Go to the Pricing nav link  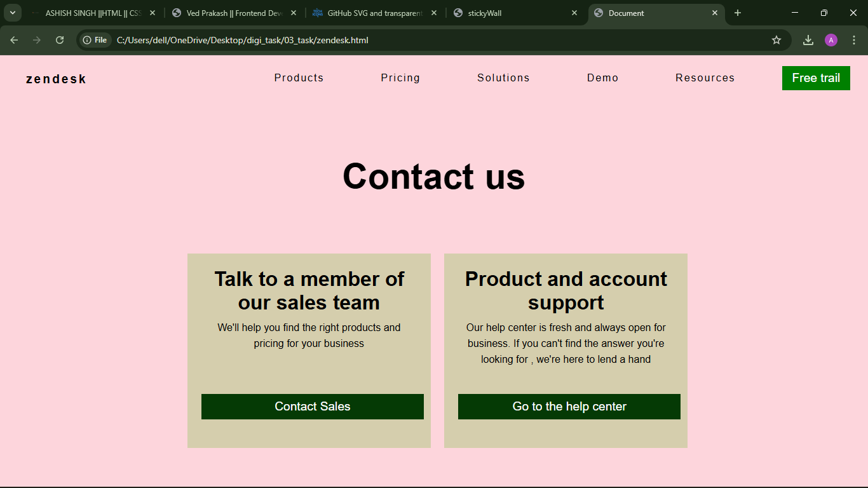pyautogui.click(x=400, y=78)
